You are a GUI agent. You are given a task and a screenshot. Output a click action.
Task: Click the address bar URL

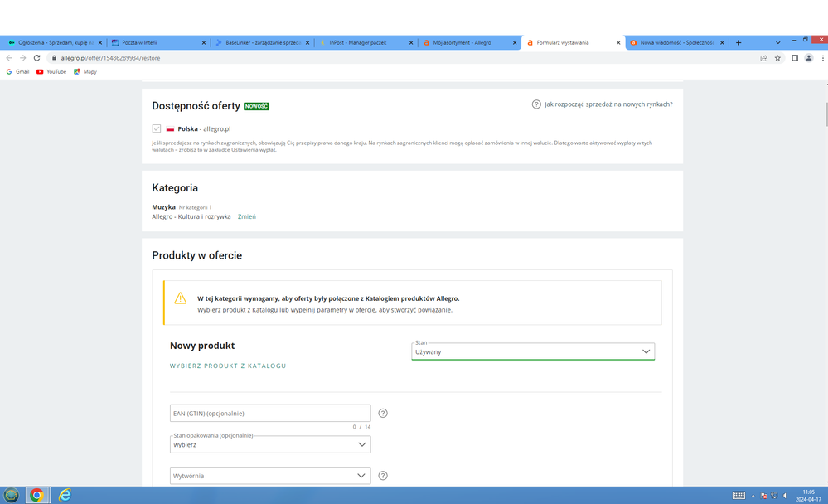[x=110, y=58]
